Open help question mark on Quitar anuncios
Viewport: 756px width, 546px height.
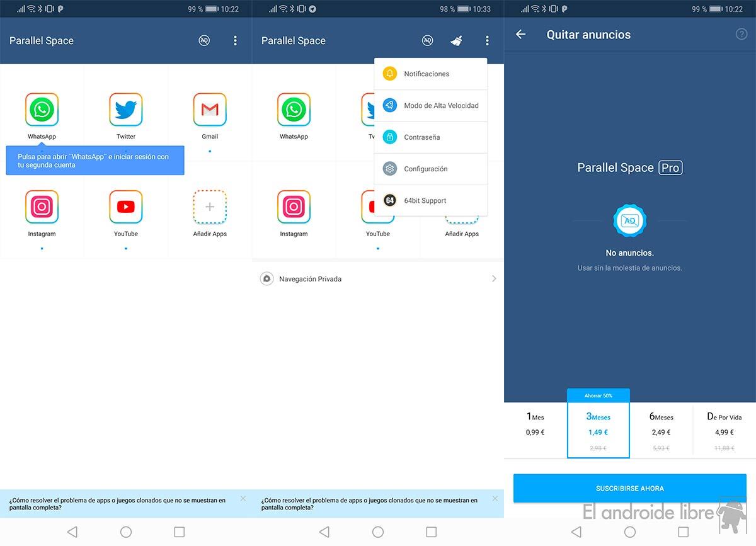point(742,34)
